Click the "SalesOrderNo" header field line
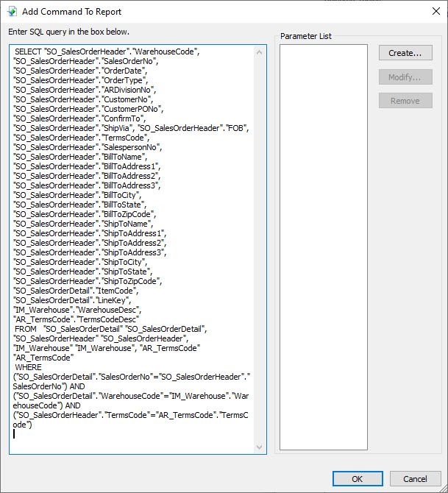Screen dimensions: 448x493 [86, 61]
